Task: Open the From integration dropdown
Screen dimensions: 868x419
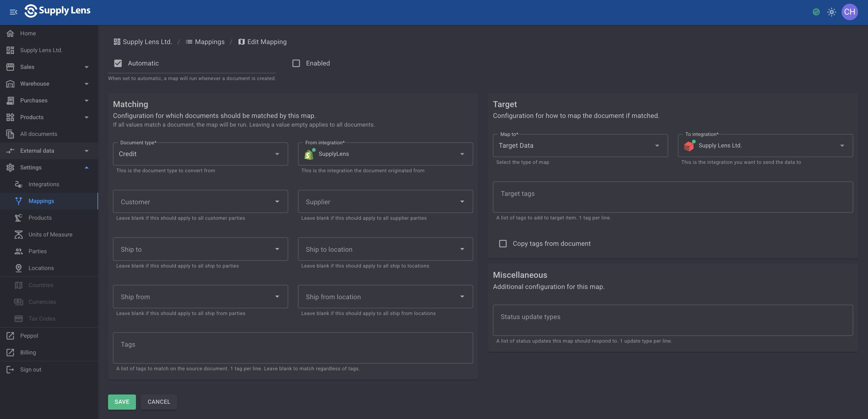Action: 385,154
